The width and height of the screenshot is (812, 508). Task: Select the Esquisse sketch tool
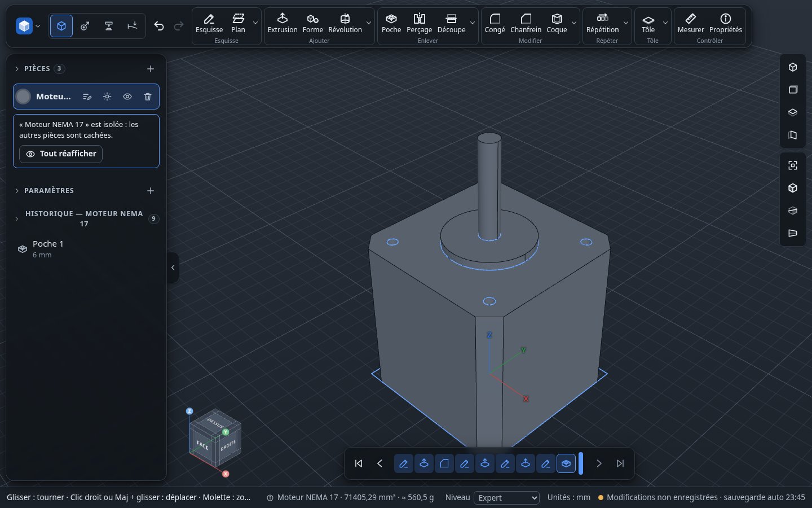209,23
